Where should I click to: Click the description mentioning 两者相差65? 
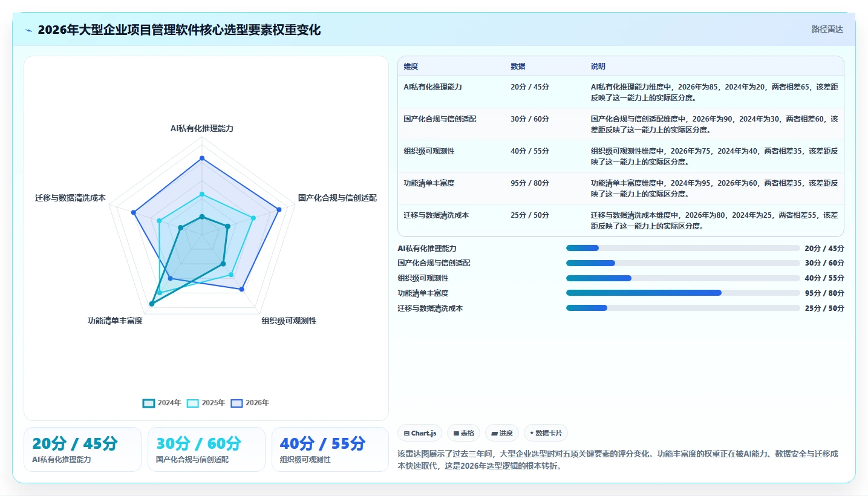[714, 92]
